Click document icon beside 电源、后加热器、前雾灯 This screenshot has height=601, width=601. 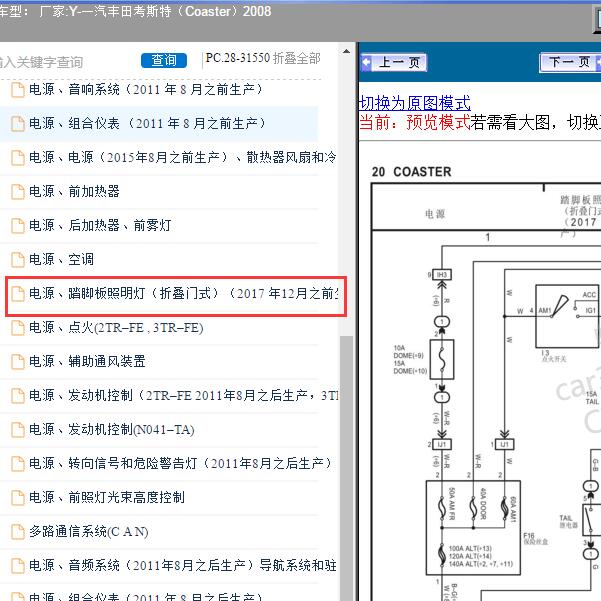coord(18,226)
